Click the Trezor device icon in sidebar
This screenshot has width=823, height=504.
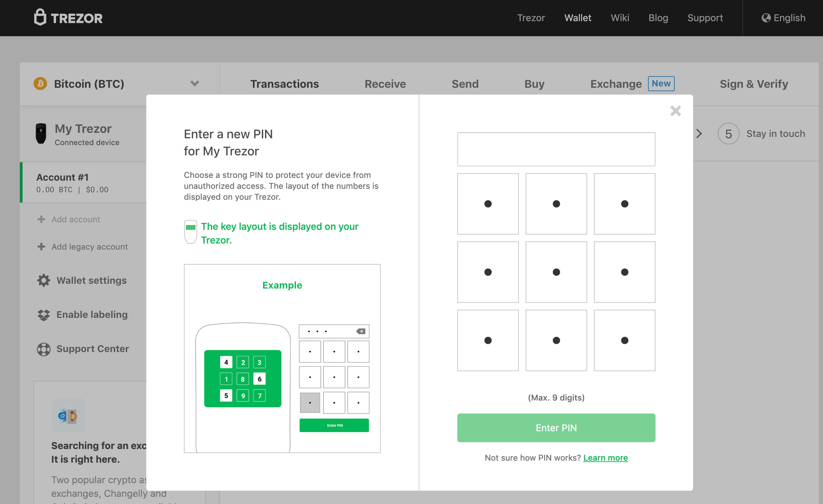(x=41, y=134)
